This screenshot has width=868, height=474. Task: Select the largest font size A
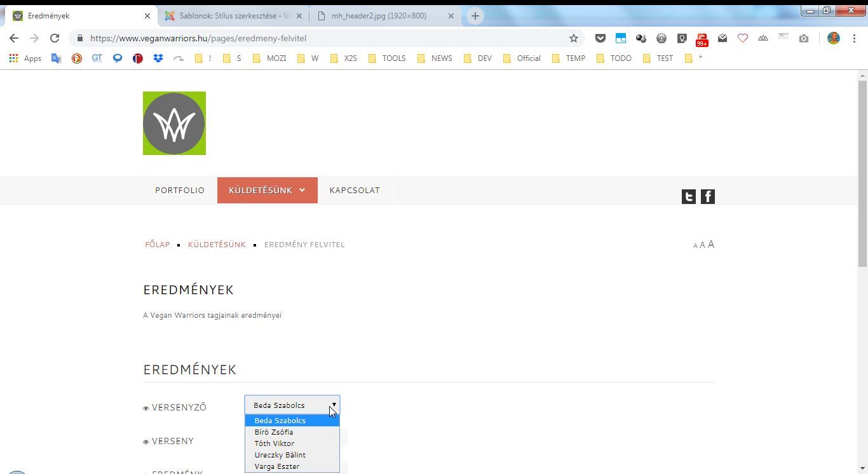[711, 244]
